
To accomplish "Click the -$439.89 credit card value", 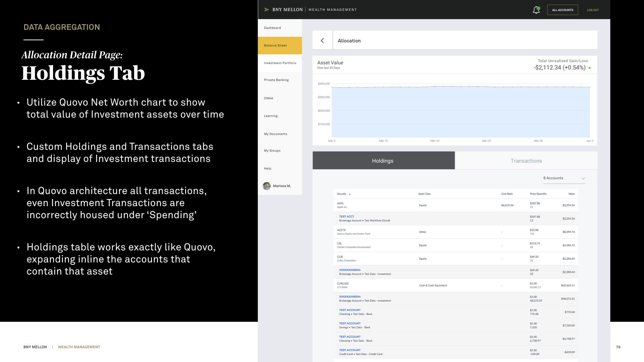I will 569,352.
